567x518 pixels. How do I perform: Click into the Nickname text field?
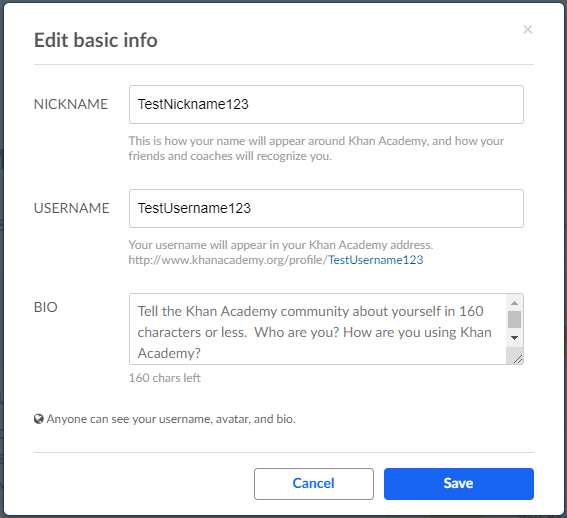(326, 105)
